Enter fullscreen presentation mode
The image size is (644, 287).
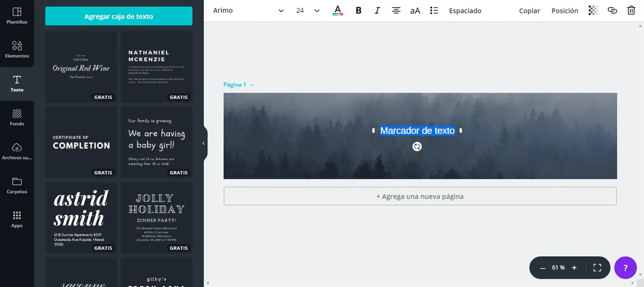pyautogui.click(x=597, y=268)
